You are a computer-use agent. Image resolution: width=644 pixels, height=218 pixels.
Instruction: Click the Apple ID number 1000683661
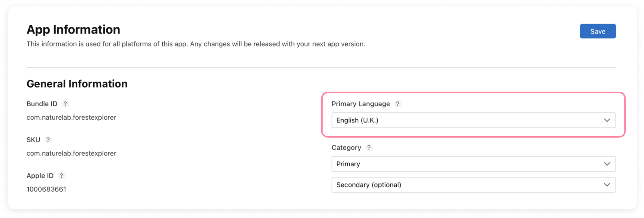[46, 189]
